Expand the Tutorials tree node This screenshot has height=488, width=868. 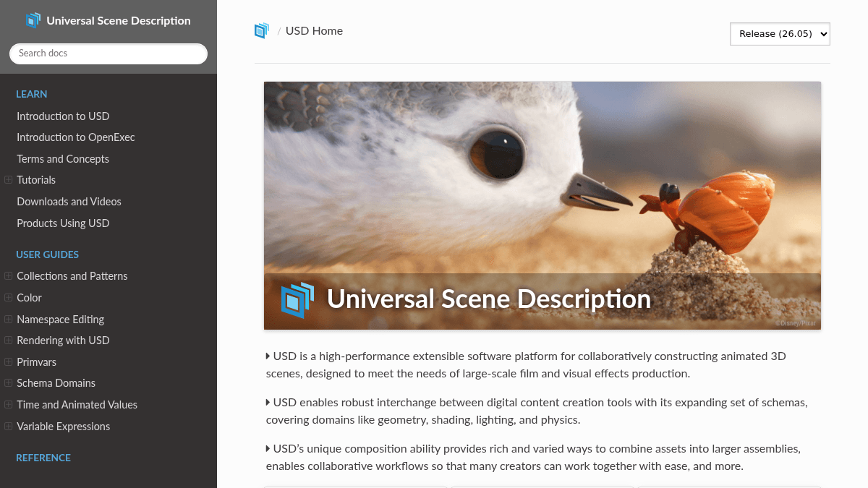pos(9,180)
